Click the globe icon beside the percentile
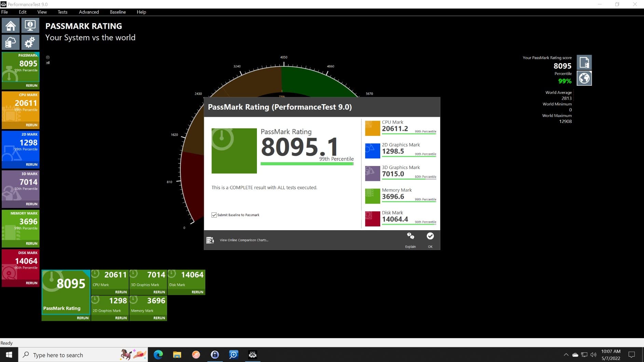The width and height of the screenshot is (644, 362). (x=584, y=79)
